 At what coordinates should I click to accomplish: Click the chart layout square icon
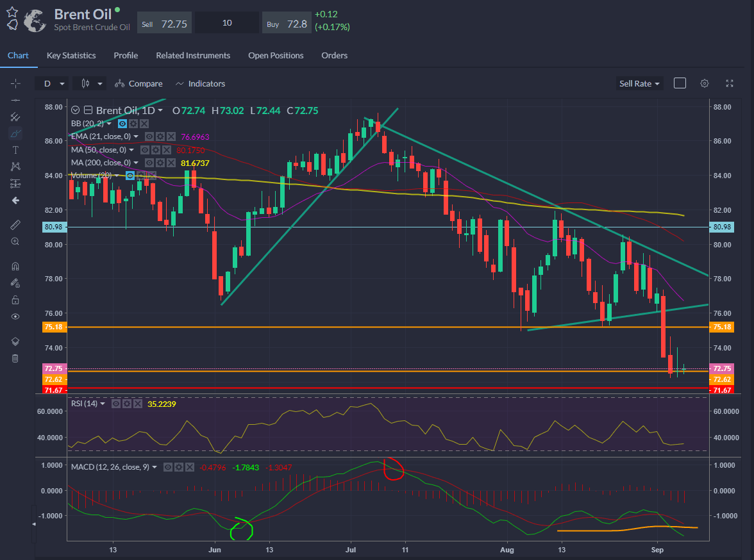(x=680, y=83)
